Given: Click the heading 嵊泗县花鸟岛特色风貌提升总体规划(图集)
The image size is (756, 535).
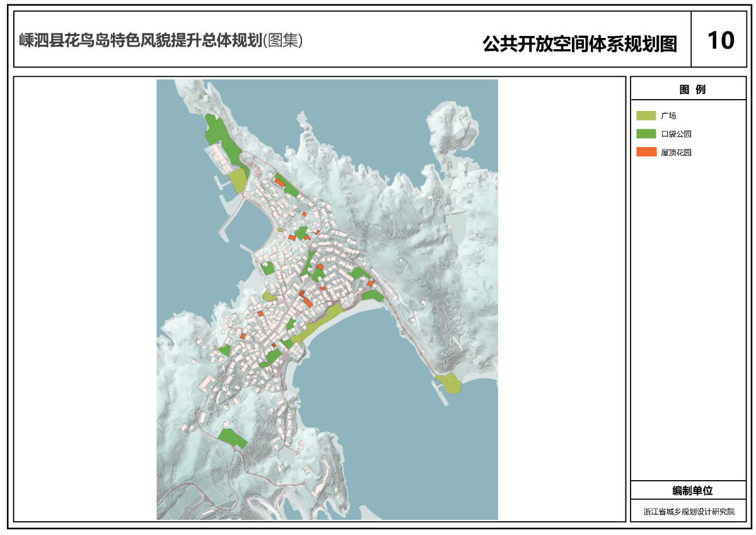Looking at the screenshot, I should [161, 40].
